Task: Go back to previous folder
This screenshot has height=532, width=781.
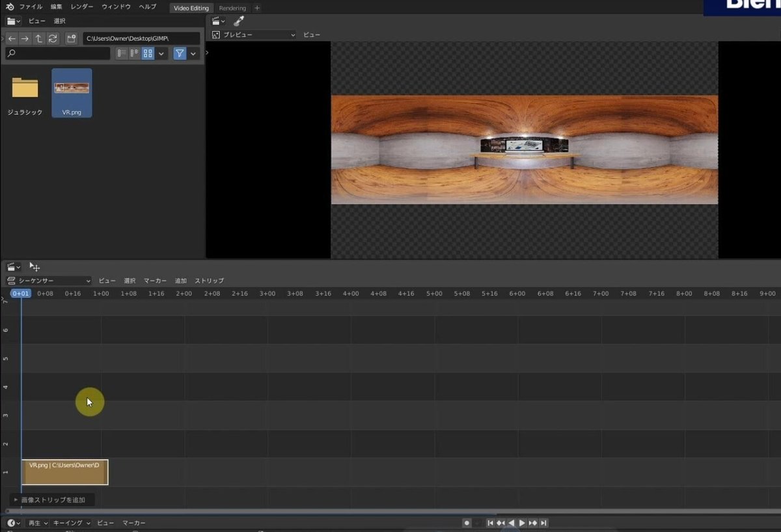Action: coord(11,38)
